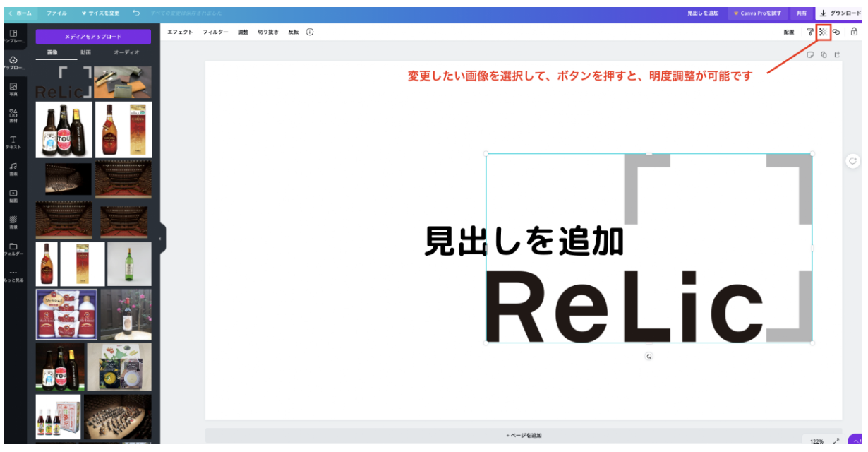Image resolution: width=868 pixels, height=452 pixels.
Task: Open サイズを変更 (Resize) menu
Action: pos(100,13)
